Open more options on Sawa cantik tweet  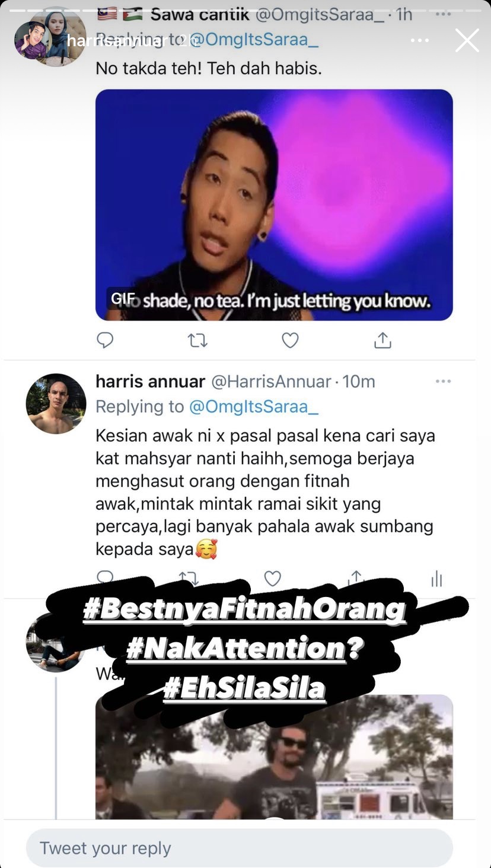coord(443,14)
